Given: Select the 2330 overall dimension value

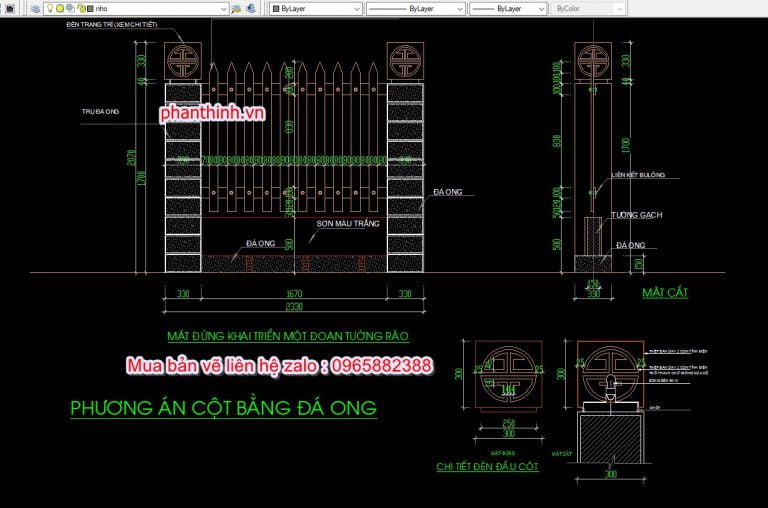Looking at the screenshot, I should [x=294, y=307].
